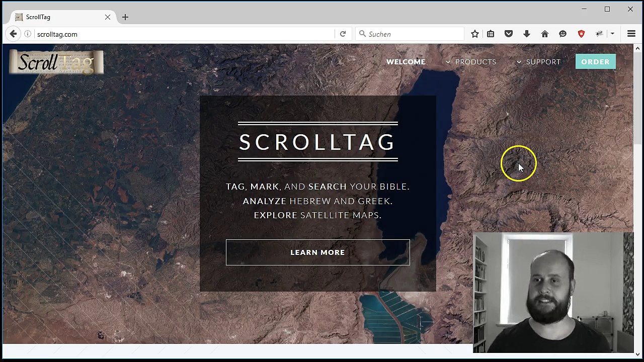
Task: Open a new tab with the plus button
Action: 125,17
